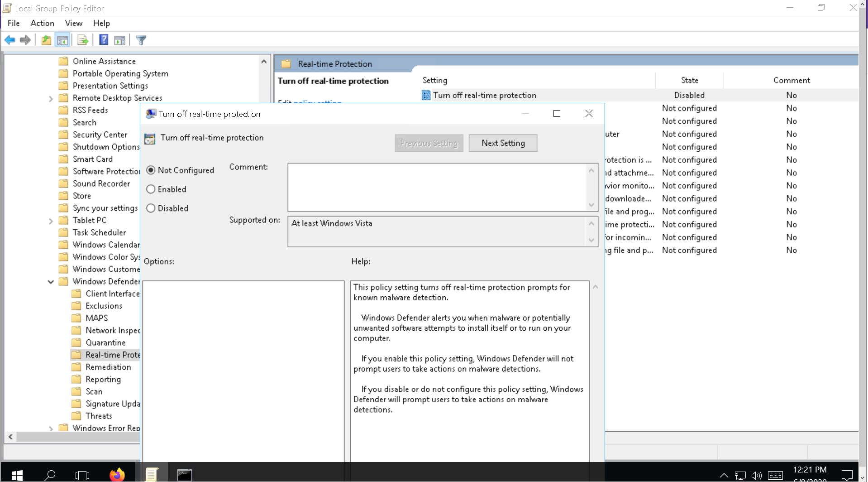Click the Up one level folder icon
This screenshot has height=482, width=868.
coord(46,40)
